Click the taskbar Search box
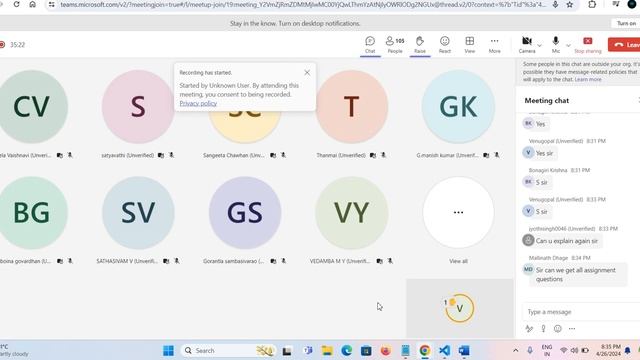Viewport: 640px width, 360px height. pos(228,350)
